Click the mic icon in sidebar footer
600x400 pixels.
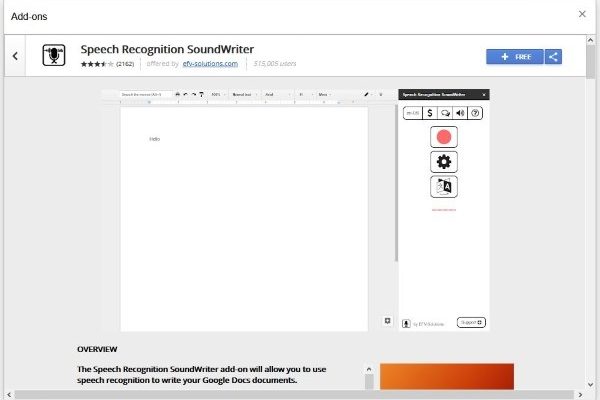(406, 323)
